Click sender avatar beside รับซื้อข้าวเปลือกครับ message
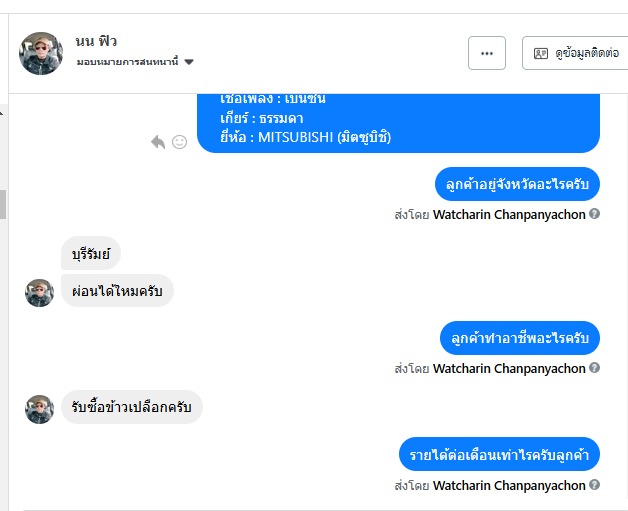Screen dimensions: 628x511 39,408
